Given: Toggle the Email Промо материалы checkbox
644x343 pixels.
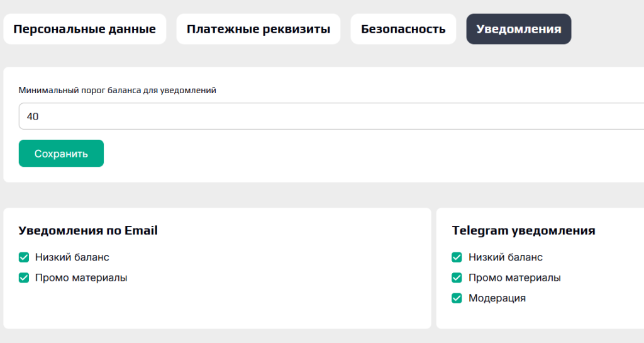Looking at the screenshot, I should click(25, 278).
